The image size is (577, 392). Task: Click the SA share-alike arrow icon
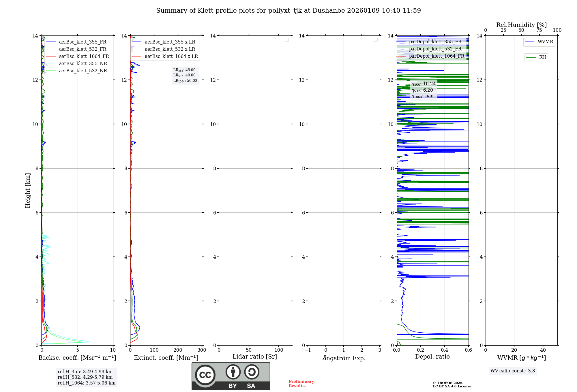252,372
